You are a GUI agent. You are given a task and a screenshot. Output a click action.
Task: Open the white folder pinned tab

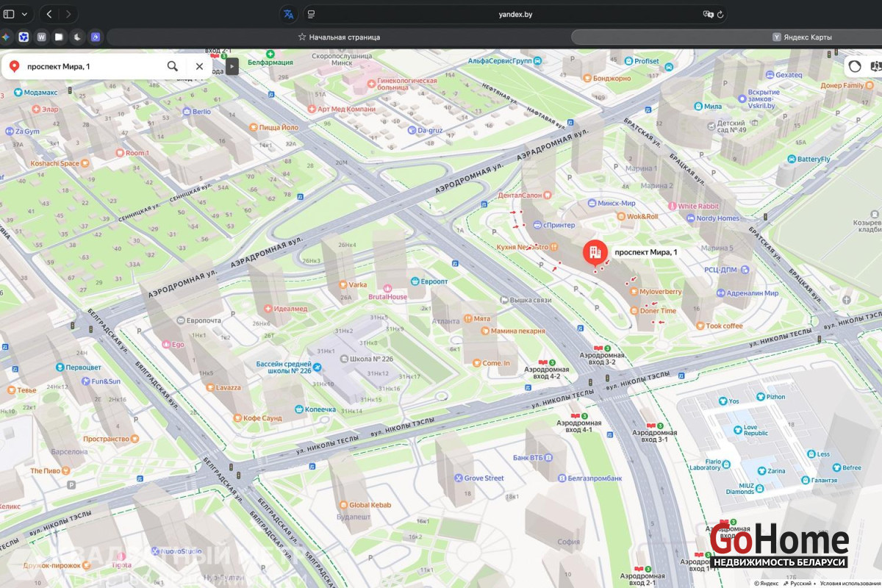59,37
